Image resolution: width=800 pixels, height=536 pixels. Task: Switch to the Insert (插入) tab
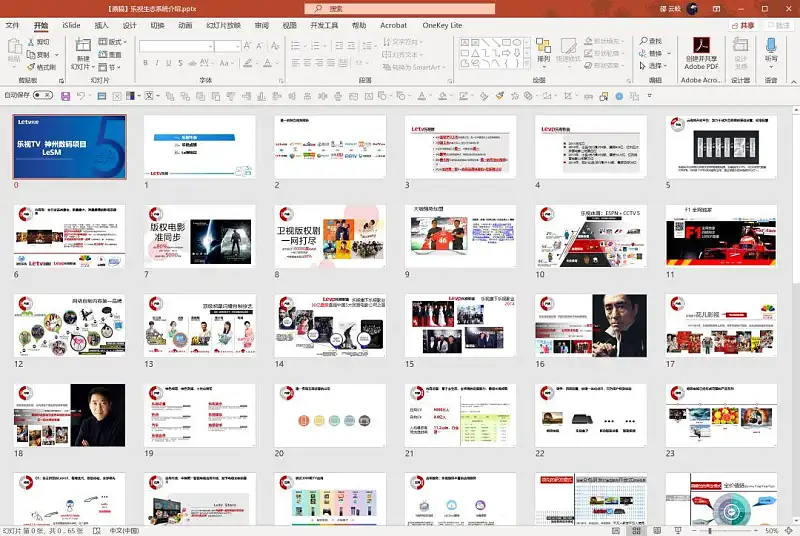pyautogui.click(x=102, y=25)
